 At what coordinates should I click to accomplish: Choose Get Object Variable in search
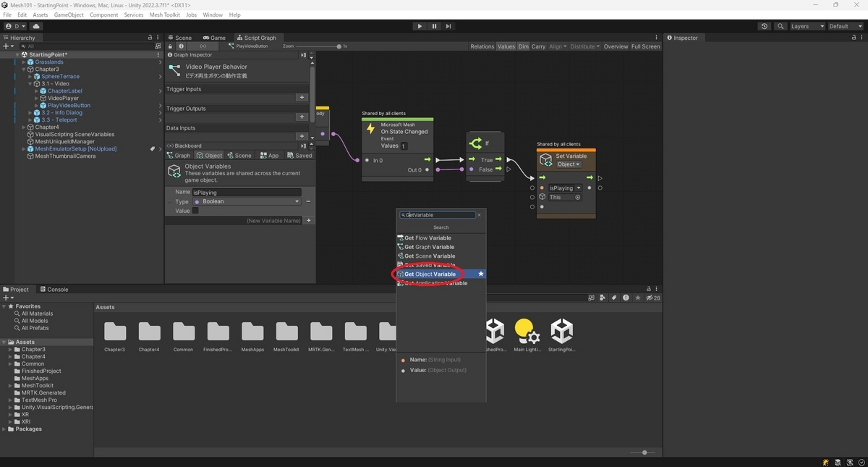441,274
